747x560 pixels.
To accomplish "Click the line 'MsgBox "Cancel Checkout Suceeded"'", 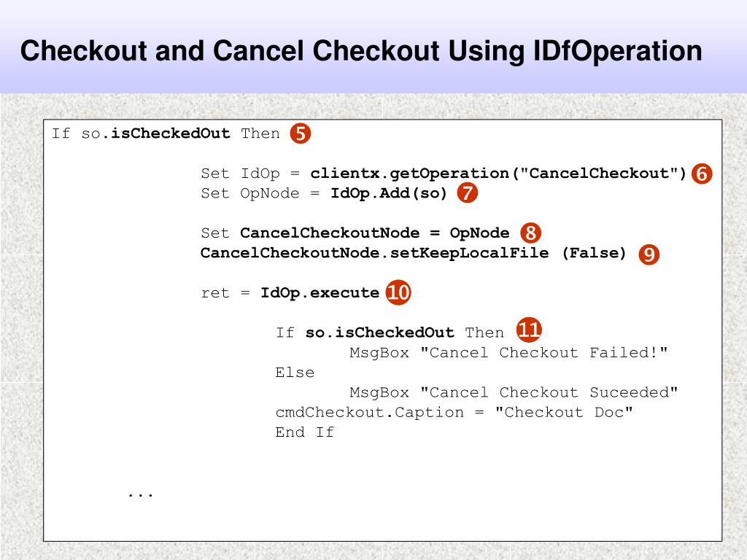I will 514,392.
